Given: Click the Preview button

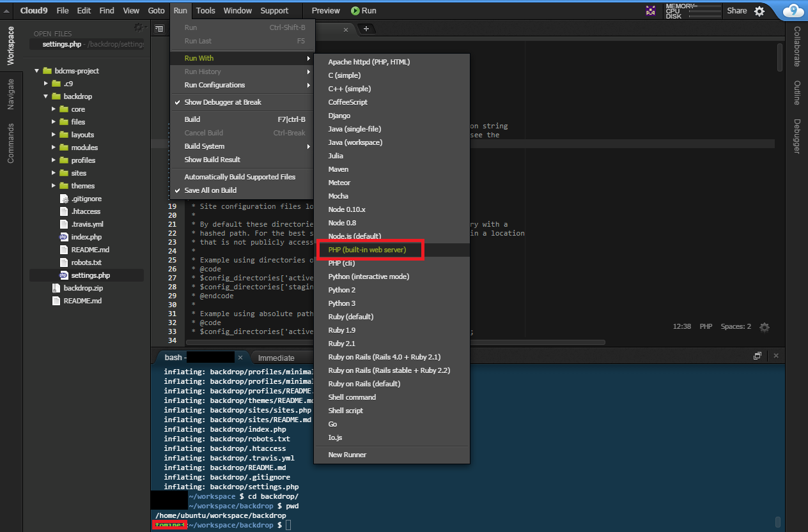Looking at the screenshot, I should pyautogui.click(x=326, y=10).
